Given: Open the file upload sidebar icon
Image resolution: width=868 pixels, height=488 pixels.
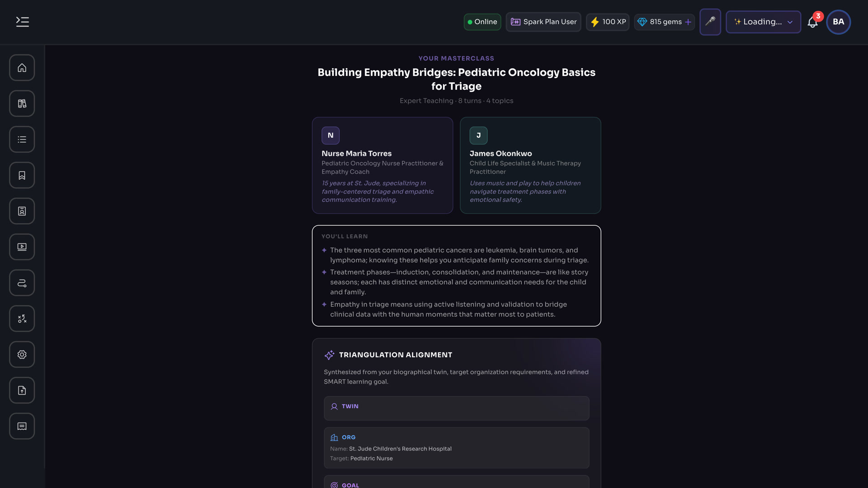Looking at the screenshot, I should point(22,390).
